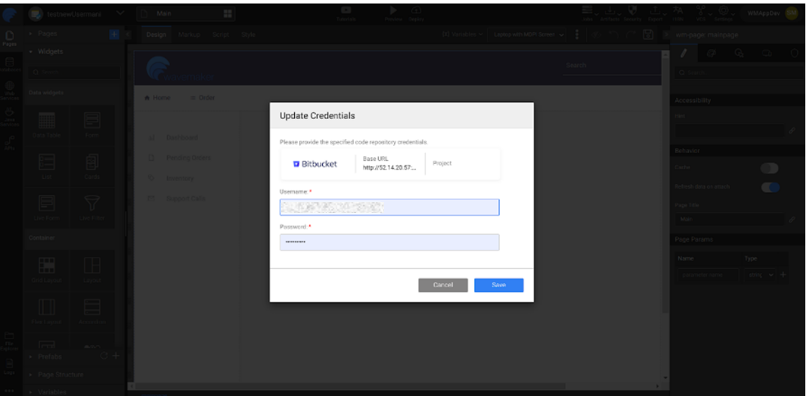Add a prefab with plus icon
The image size is (807, 397).
coord(116,356)
